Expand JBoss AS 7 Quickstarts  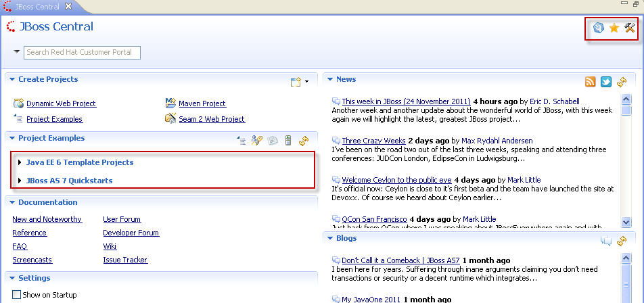[20, 181]
